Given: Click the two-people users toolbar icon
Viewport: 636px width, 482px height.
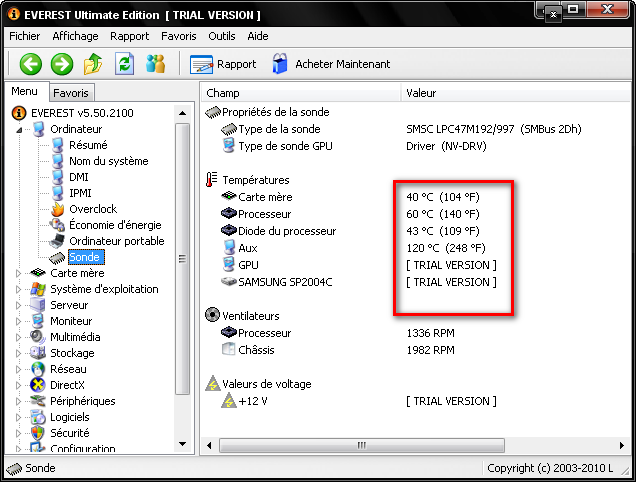Looking at the screenshot, I should (x=156, y=64).
